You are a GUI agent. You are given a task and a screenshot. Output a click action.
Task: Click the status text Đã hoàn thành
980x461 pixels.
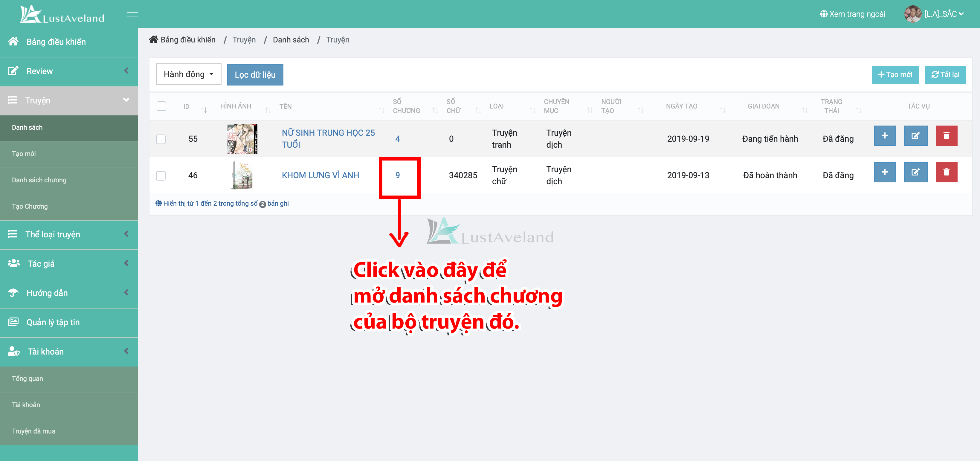click(x=770, y=175)
